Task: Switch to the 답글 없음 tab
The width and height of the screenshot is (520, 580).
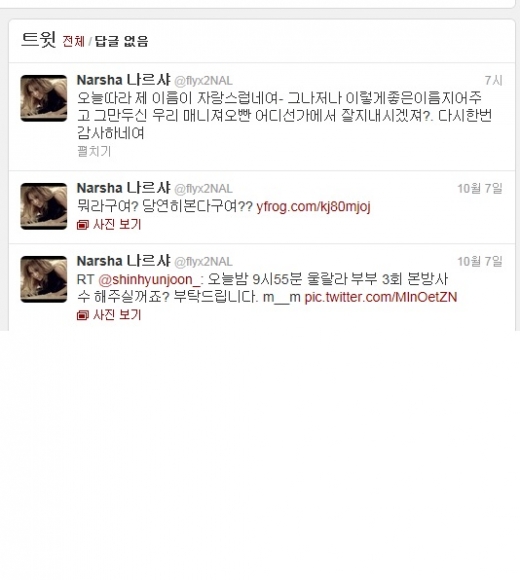Action: [121, 41]
